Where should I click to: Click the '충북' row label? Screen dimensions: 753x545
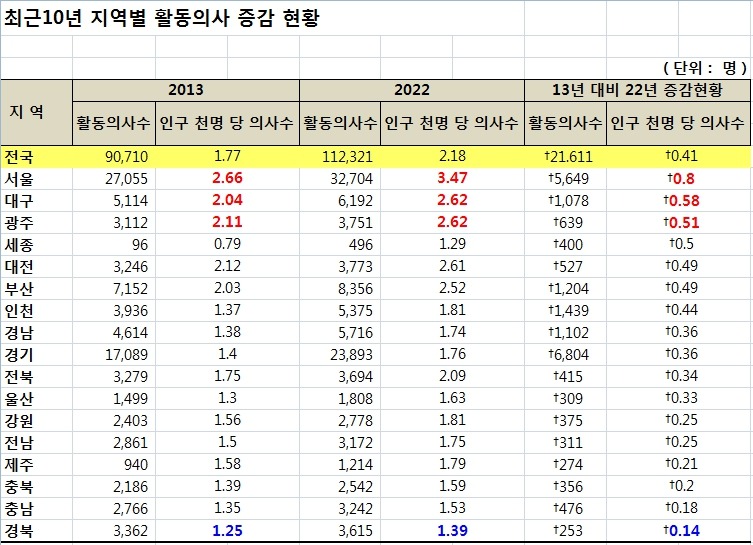click(19, 487)
